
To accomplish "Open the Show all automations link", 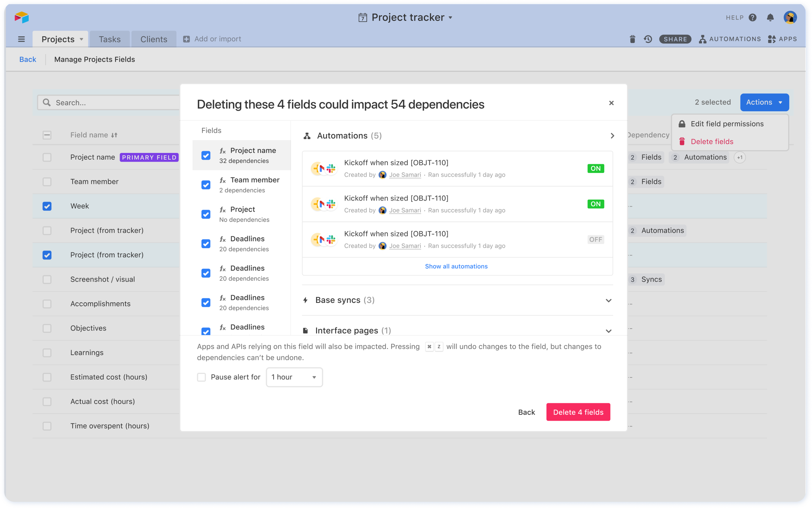I will [456, 266].
